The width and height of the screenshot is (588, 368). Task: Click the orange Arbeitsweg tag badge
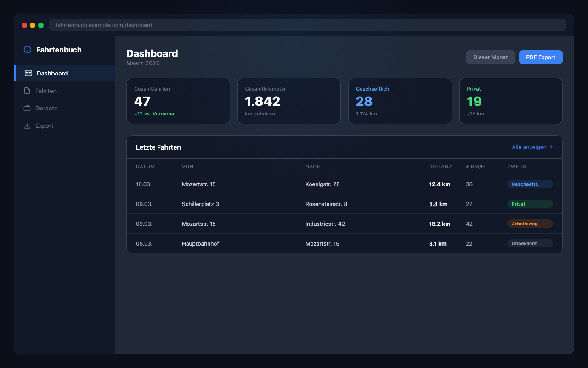[x=530, y=224]
